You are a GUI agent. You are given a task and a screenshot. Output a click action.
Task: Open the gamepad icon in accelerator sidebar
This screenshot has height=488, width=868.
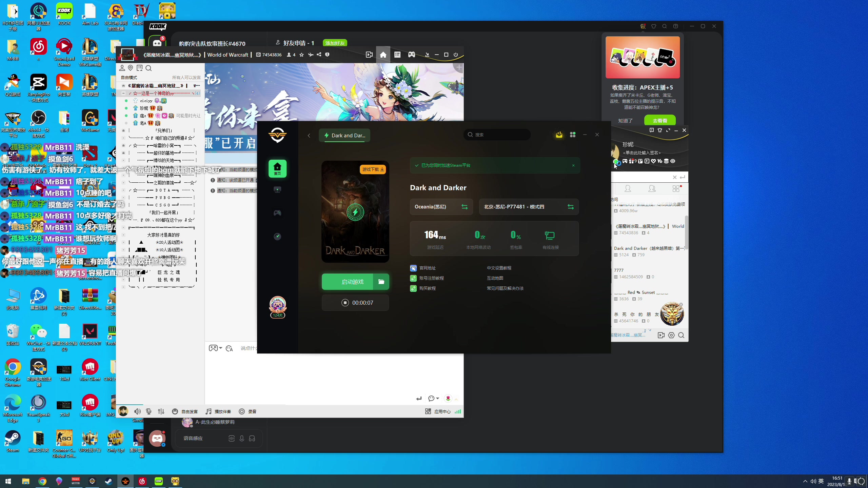coord(277,213)
